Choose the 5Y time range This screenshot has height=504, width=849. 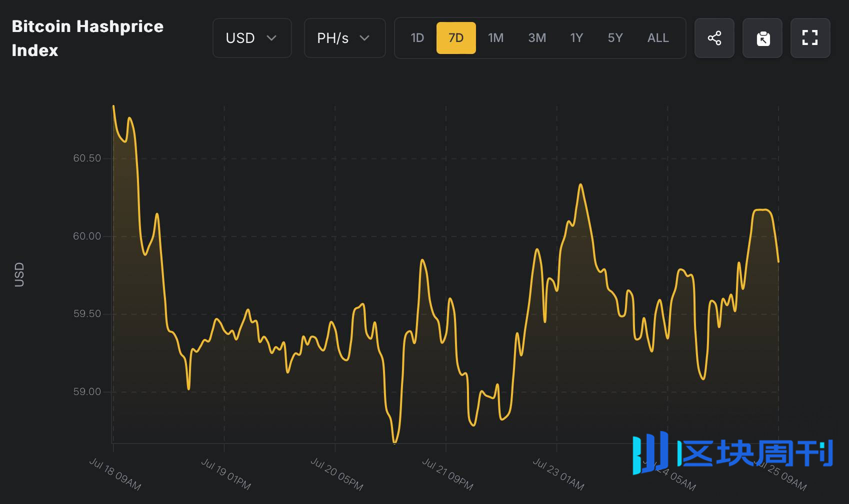[x=615, y=38]
